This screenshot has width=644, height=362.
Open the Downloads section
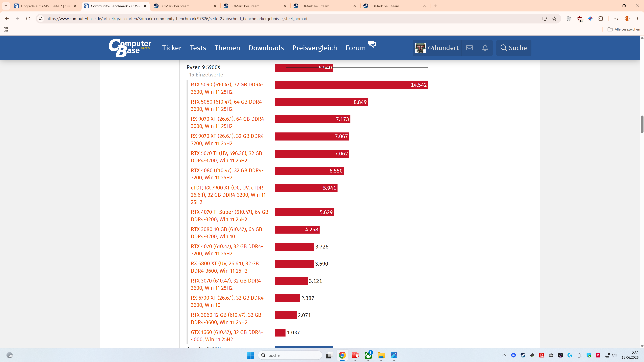pos(266,48)
